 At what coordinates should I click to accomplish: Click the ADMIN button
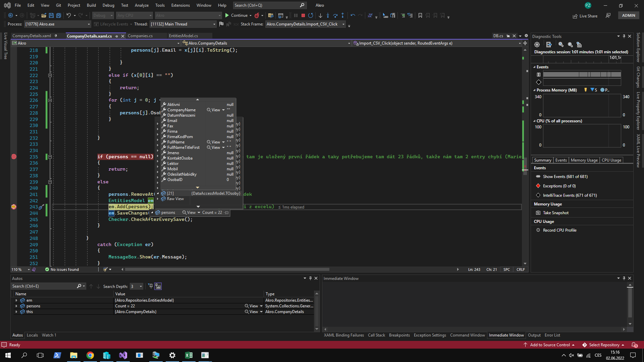[x=629, y=15]
